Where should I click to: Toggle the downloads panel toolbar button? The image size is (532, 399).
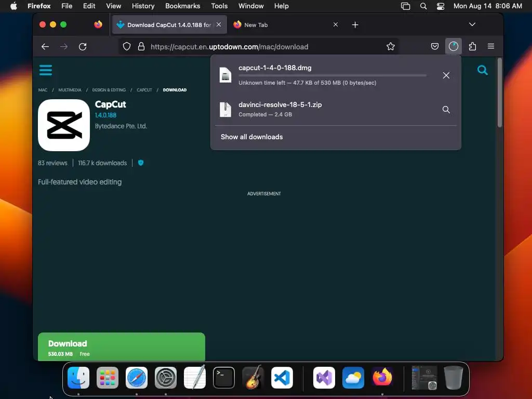pyautogui.click(x=453, y=46)
